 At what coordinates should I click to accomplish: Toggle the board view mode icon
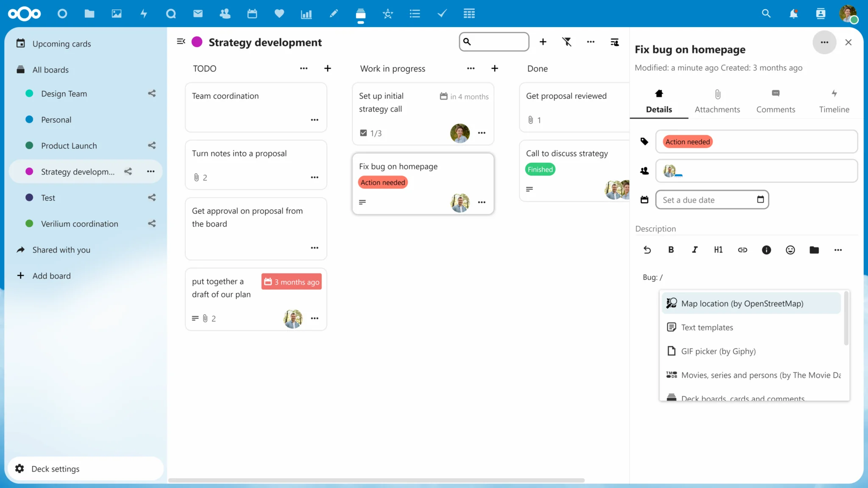(614, 42)
